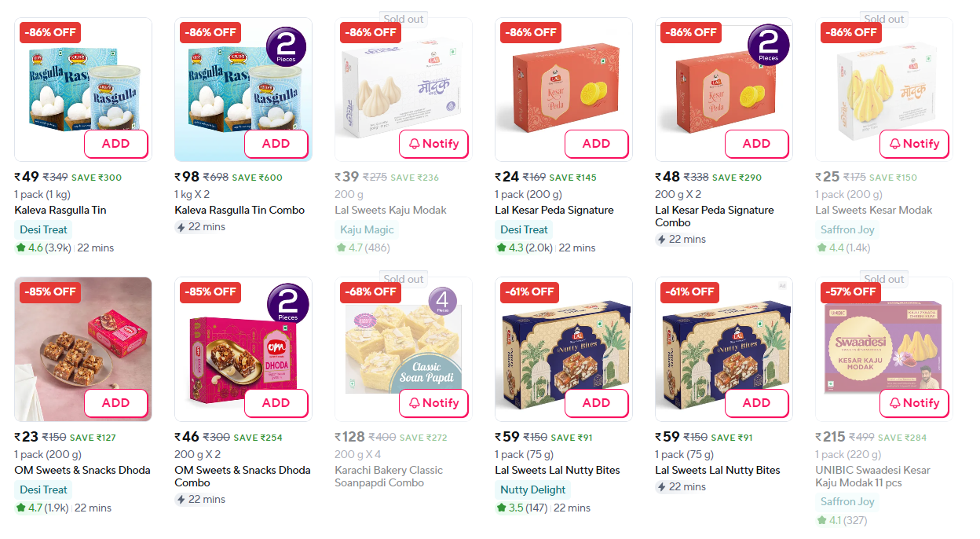Image resolution: width=980 pixels, height=539 pixels.
Task: Add single Lal Kesar Peda Signature 200 g pack
Action: pos(596,144)
